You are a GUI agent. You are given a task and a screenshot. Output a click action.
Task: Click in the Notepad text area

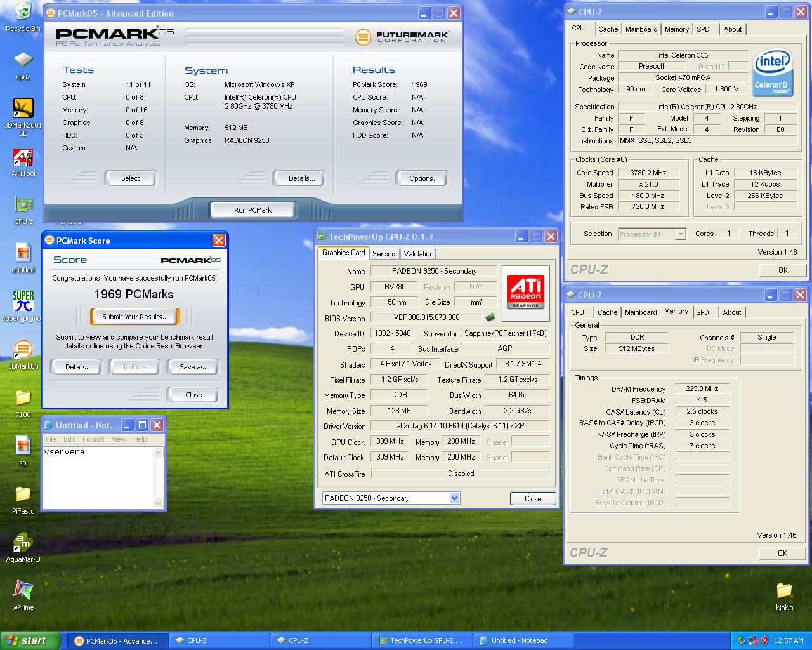(98, 477)
